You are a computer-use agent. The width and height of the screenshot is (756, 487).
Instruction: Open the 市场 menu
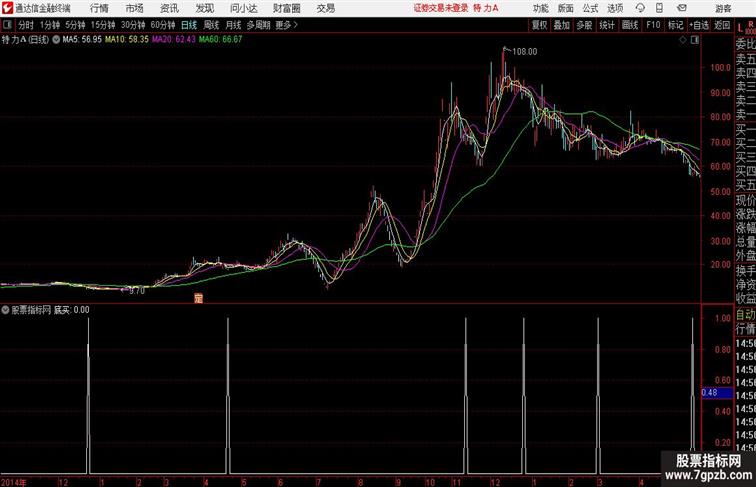[135, 8]
